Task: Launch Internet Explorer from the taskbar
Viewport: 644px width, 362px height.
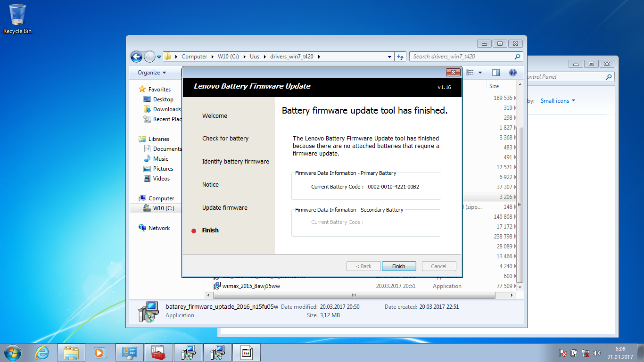Action: click(x=42, y=353)
